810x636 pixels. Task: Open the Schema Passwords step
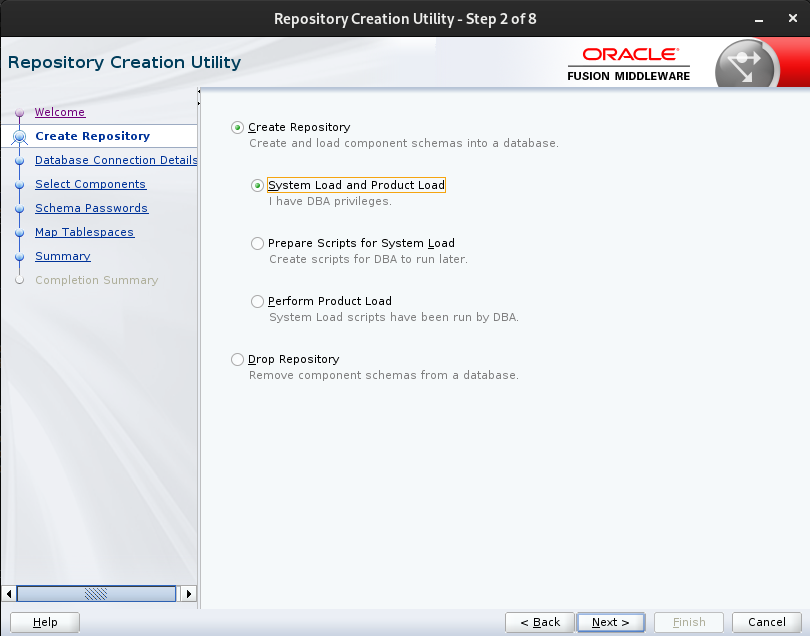pyautogui.click(x=91, y=208)
